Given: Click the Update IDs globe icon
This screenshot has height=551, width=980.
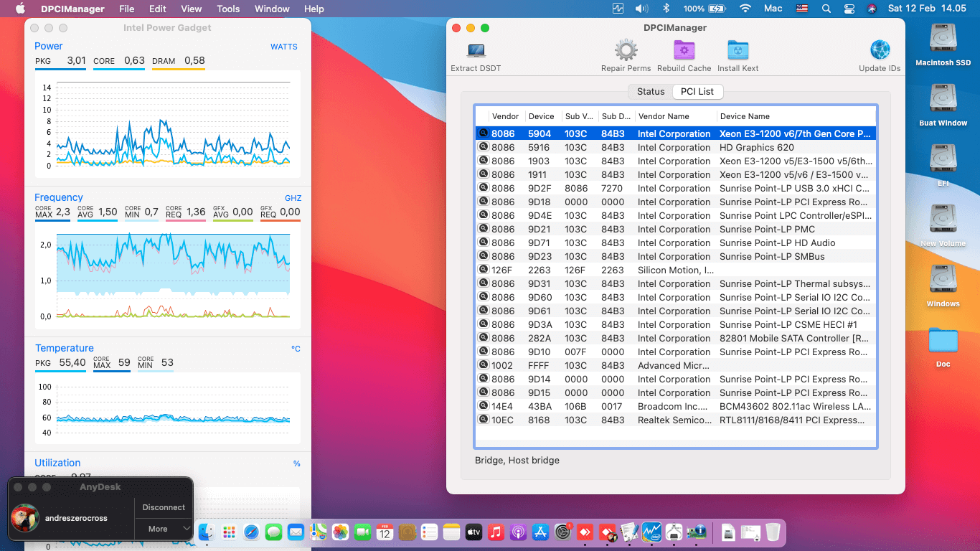Looking at the screenshot, I should pos(880,50).
